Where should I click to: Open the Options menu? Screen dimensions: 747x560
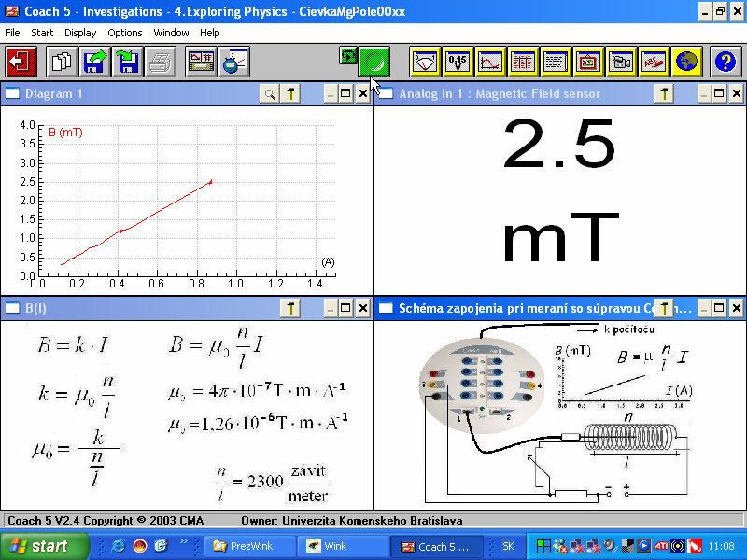click(125, 33)
